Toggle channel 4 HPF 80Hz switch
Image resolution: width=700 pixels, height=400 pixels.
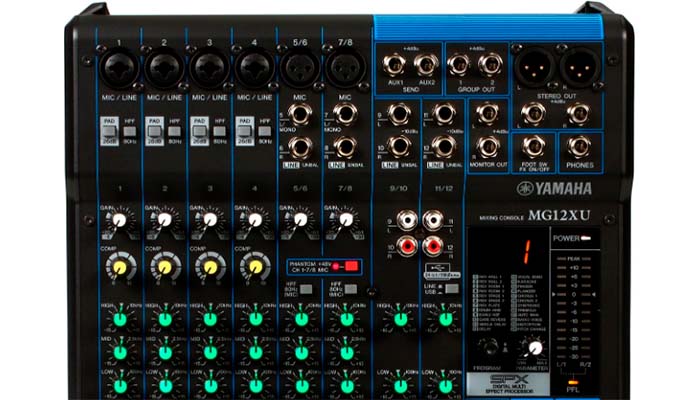(265, 131)
